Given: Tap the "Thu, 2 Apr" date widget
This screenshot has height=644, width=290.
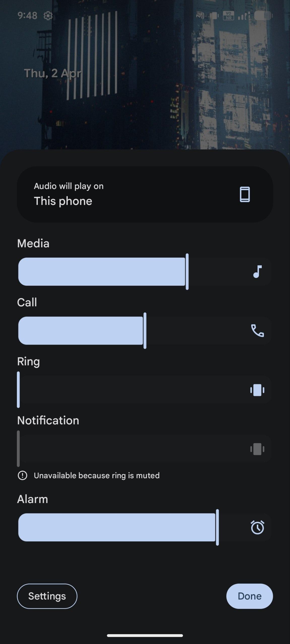Looking at the screenshot, I should [x=53, y=73].
